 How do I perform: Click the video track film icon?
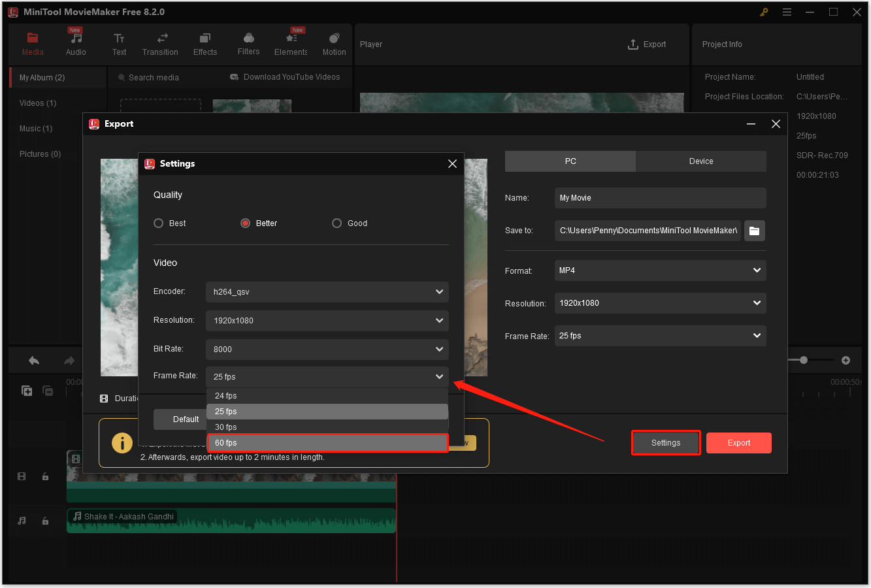point(22,477)
